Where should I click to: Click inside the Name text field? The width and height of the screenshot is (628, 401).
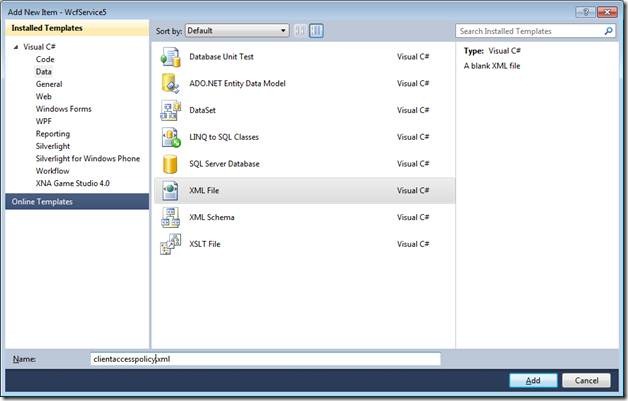click(264, 358)
